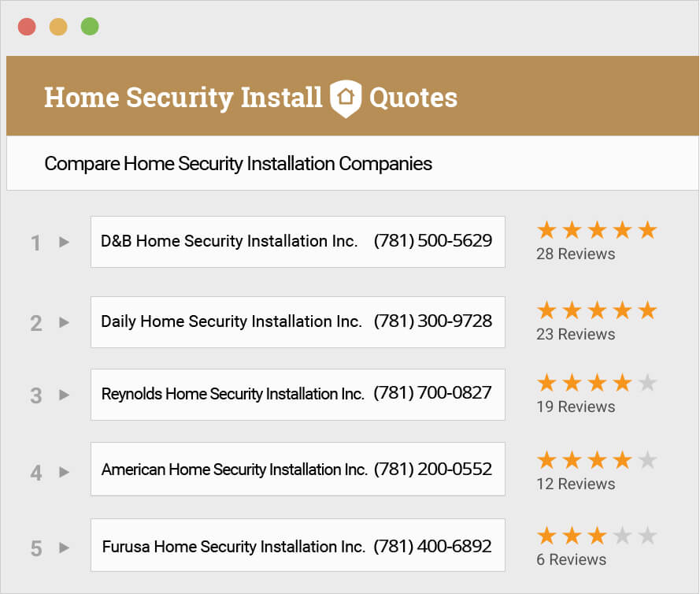This screenshot has width=700, height=594.
Task: Expand the Daily Home Security Installation entry
Action: point(64,322)
